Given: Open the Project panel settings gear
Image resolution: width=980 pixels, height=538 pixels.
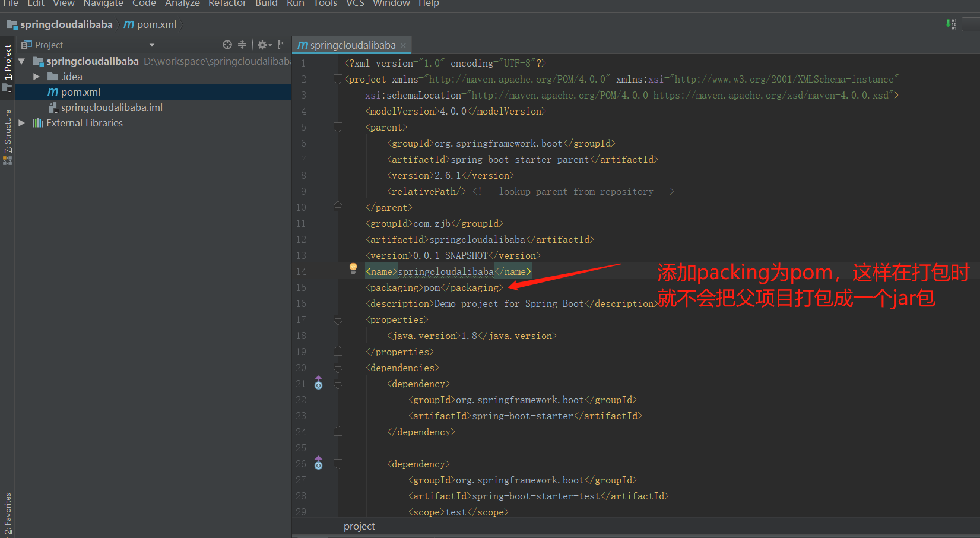Looking at the screenshot, I should pyautogui.click(x=262, y=45).
